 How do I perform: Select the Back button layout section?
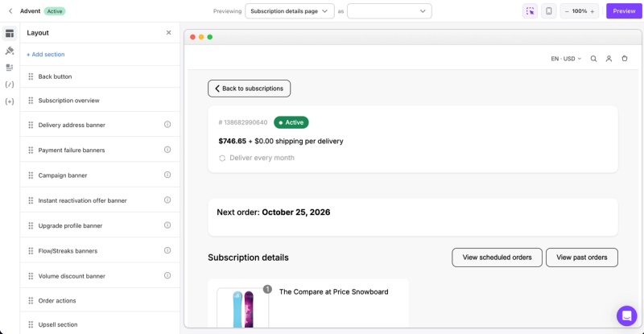[x=100, y=76]
